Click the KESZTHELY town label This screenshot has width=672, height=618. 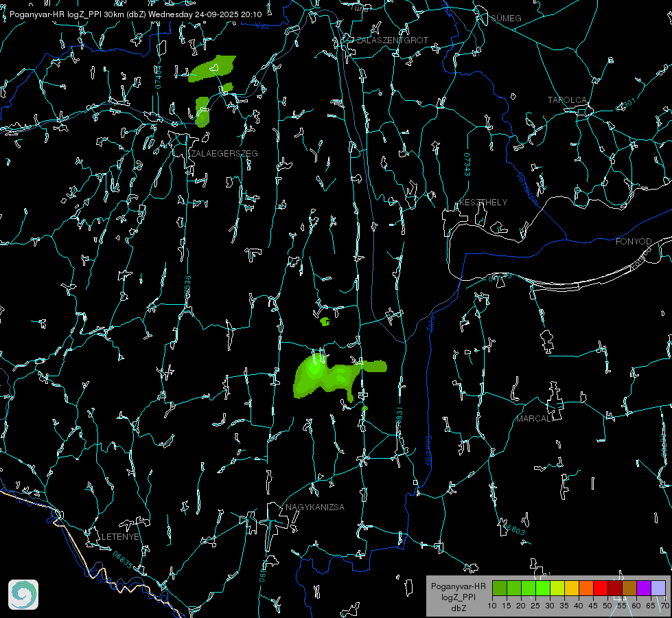[x=483, y=202]
